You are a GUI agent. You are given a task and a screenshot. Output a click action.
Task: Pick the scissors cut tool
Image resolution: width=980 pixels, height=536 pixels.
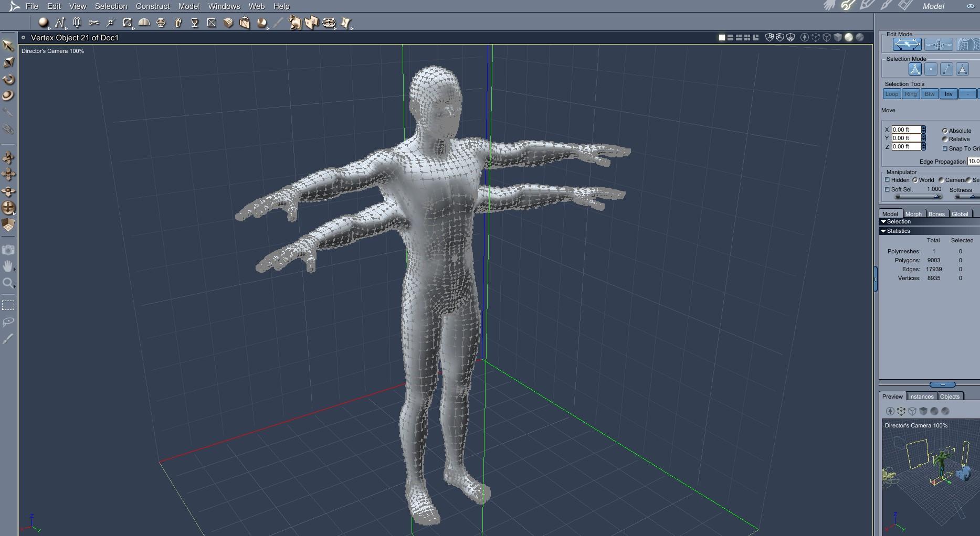coord(93,23)
